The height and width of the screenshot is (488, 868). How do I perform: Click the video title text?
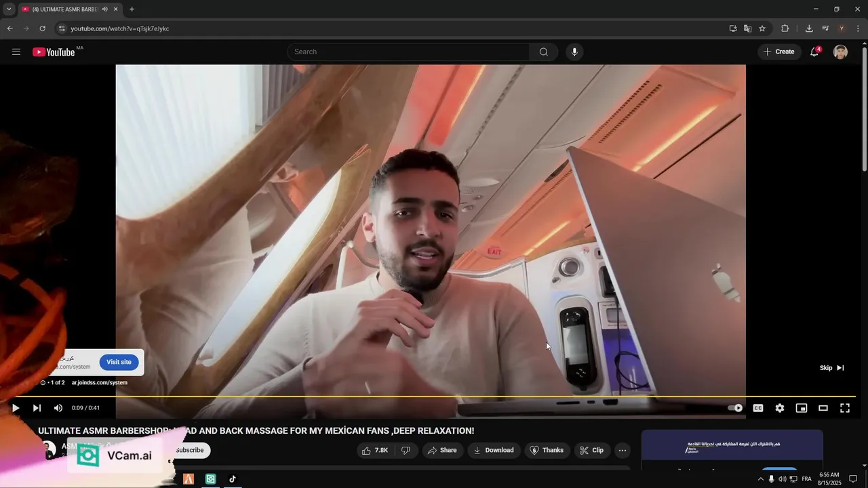pyautogui.click(x=256, y=431)
